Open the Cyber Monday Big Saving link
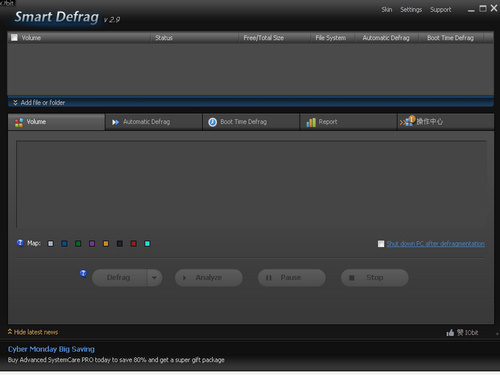 tap(51, 349)
